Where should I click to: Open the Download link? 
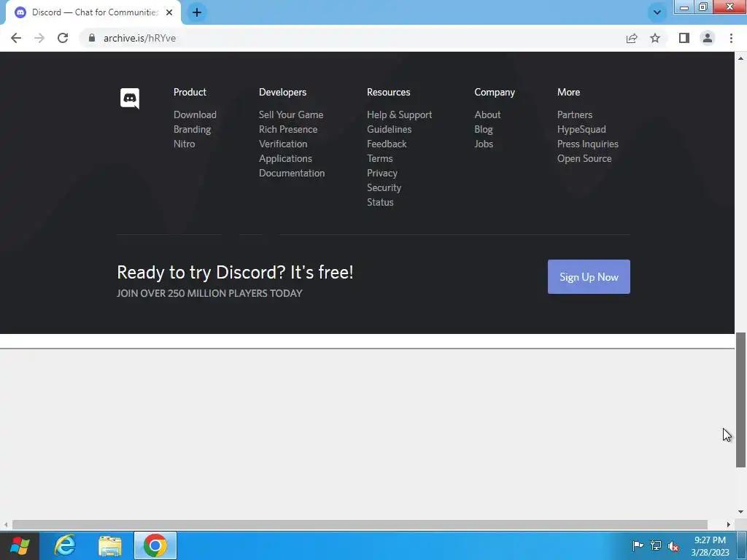click(195, 114)
